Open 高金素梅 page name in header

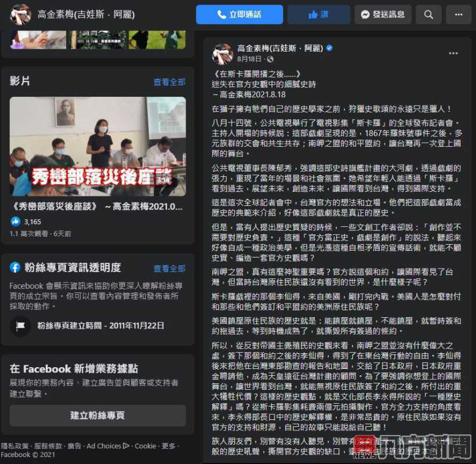[x=86, y=14]
